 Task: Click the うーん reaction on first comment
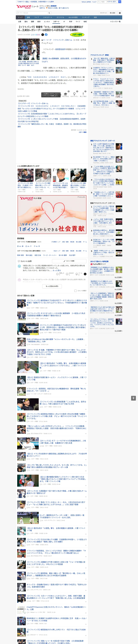(79, 274)
